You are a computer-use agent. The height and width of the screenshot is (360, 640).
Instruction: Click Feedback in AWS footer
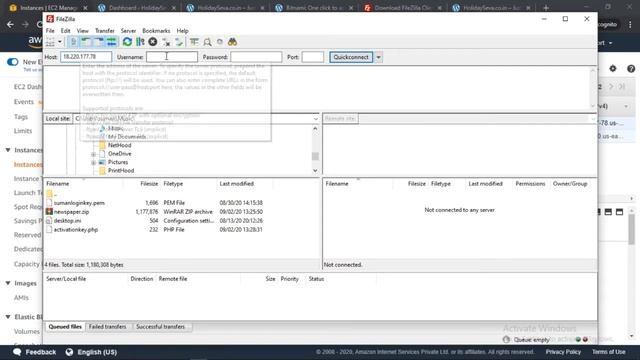35,352
